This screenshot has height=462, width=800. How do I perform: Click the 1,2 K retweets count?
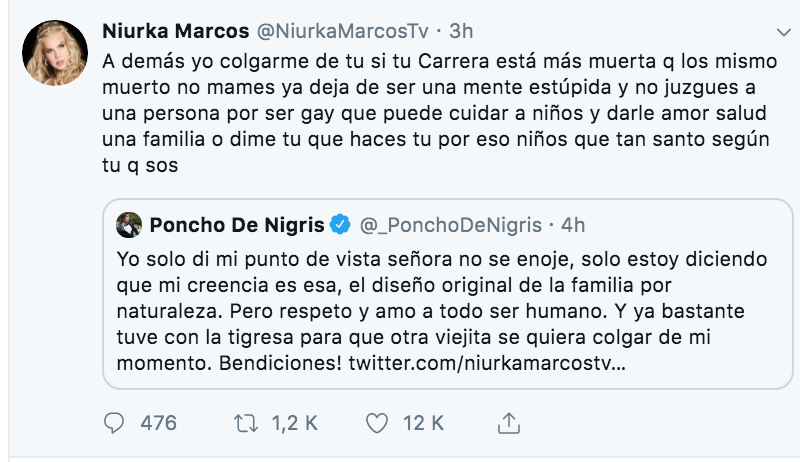click(294, 423)
